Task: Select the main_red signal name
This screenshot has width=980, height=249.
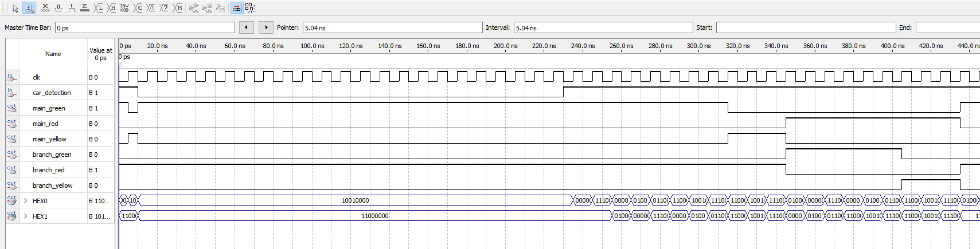Action: click(45, 124)
